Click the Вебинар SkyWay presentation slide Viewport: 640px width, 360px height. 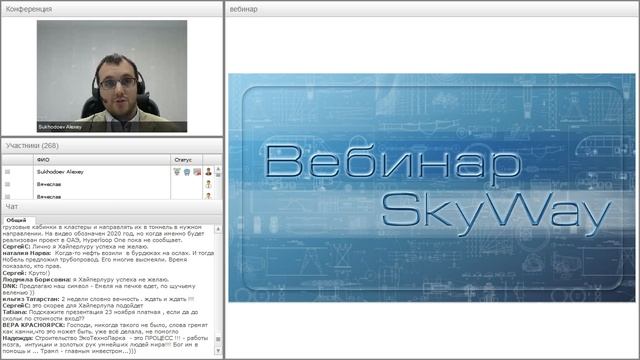[431, 188]
